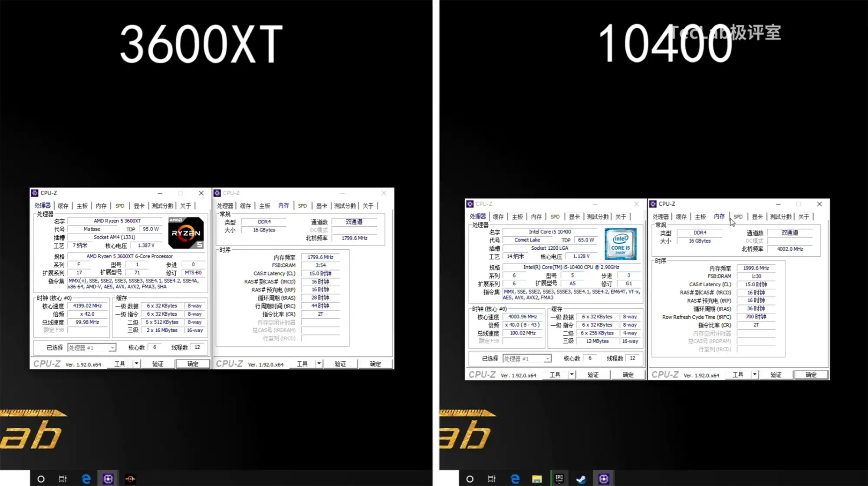Open Task View on the right taskbar
The height and width of the screenshot is (486, 868).
tap(492, 479)
